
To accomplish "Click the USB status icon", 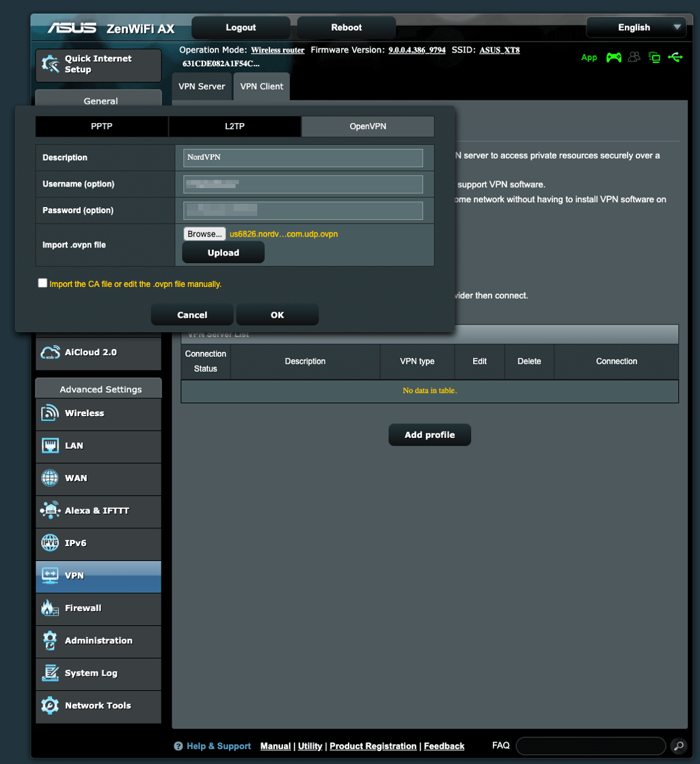I will click(x=675, y=57).
